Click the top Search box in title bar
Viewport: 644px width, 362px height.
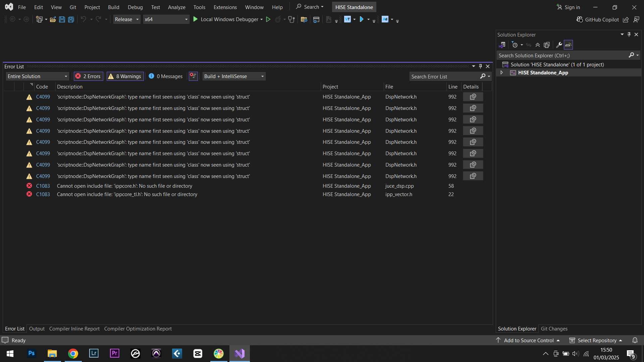click(310, 7)
